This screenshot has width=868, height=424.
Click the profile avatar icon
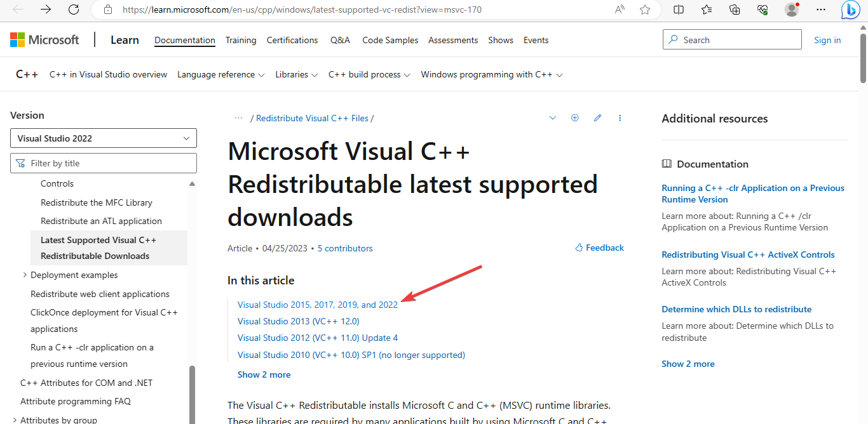coord(792,10)
